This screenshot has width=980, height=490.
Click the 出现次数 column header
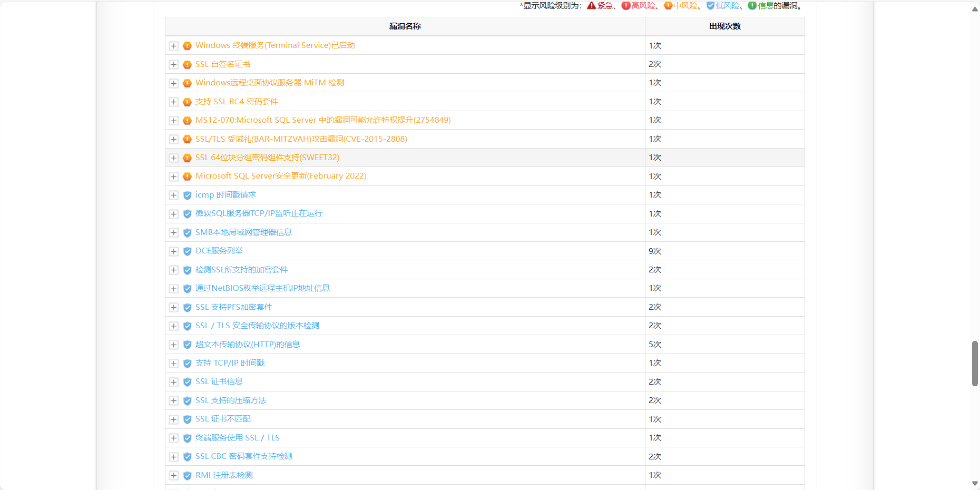coord(725,26)
